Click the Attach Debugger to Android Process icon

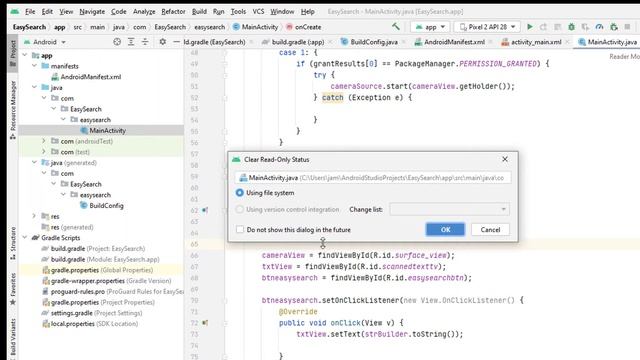point(613,27)
